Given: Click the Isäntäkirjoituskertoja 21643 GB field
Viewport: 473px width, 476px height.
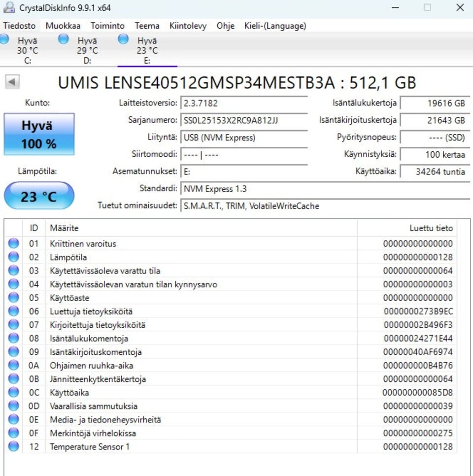Looking at the screenshot, I should (436, 121).
